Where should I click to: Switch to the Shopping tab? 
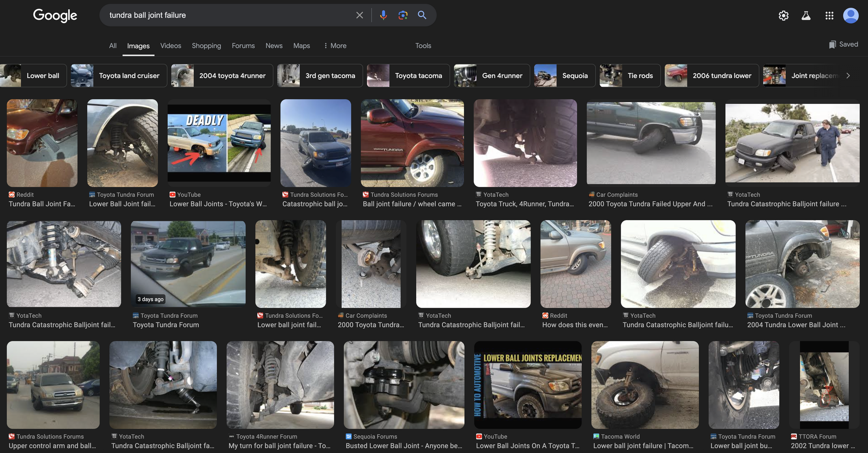206,45
